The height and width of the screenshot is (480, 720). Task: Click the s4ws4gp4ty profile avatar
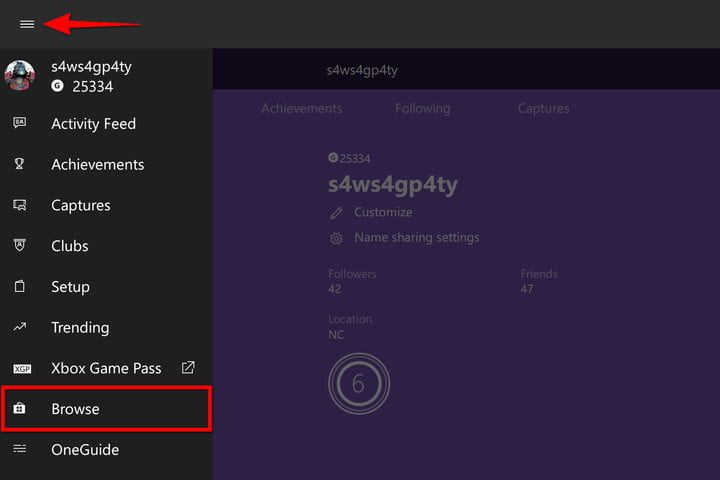point(20,76)
